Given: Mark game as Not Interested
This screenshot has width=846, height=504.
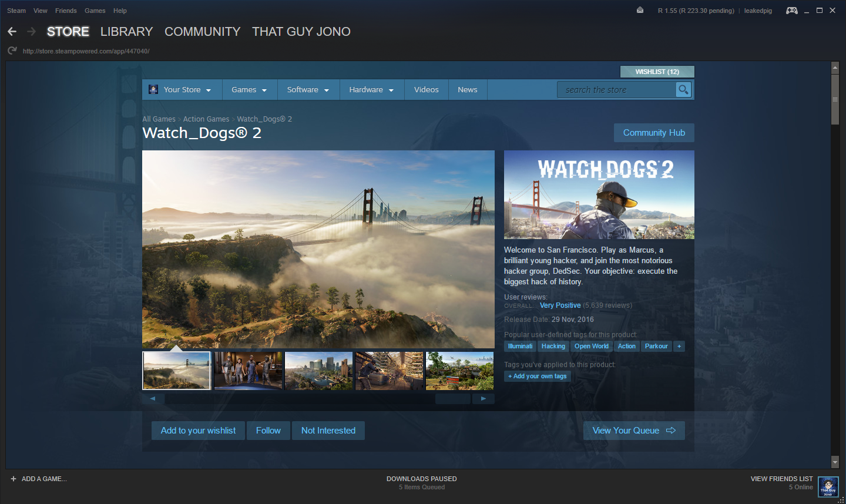Looking at the screenshot, I should click(x=328, y=431).
